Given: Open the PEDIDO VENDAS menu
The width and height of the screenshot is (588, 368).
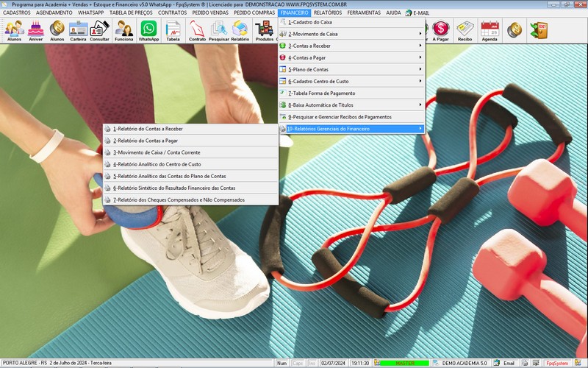Looking at the screenshot, I should pyautogui.click(x=210, y=13).
